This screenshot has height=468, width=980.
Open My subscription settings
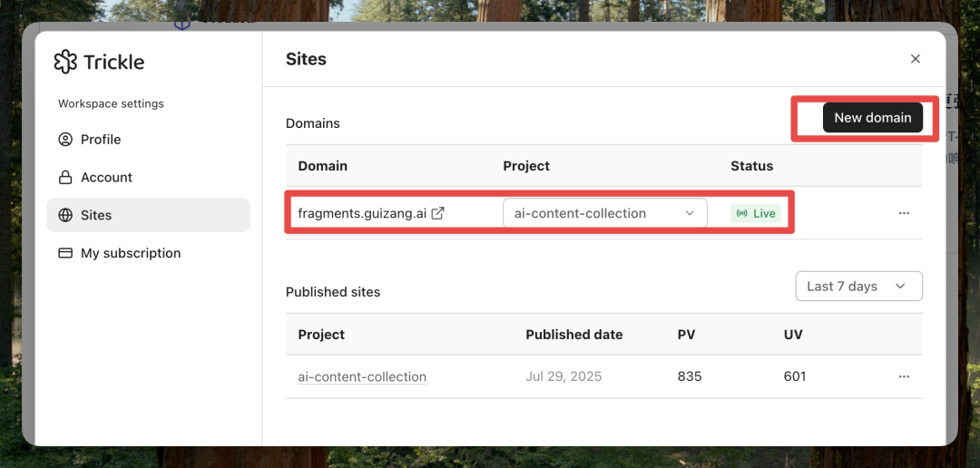(148, 253)
